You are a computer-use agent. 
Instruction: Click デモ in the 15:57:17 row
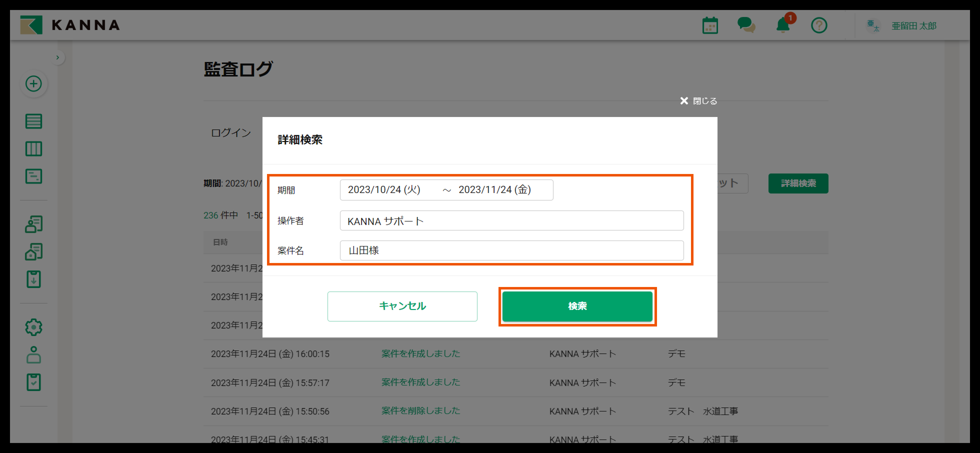coord(676,383)
